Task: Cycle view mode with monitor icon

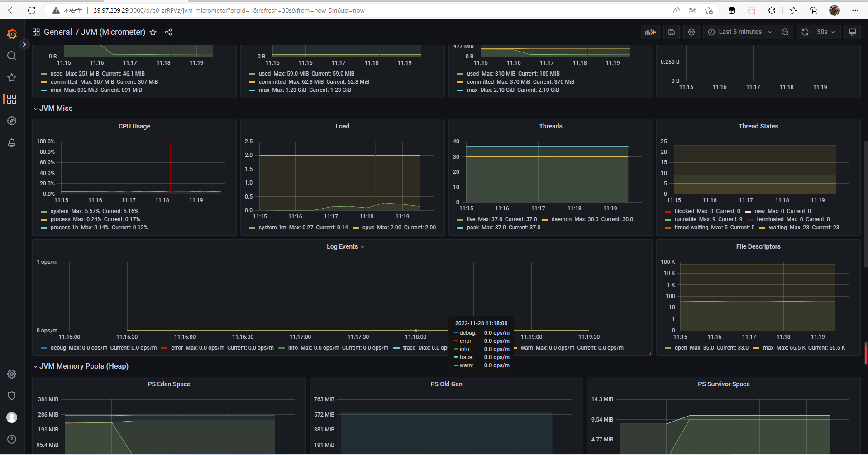Action: pos(853,32)
